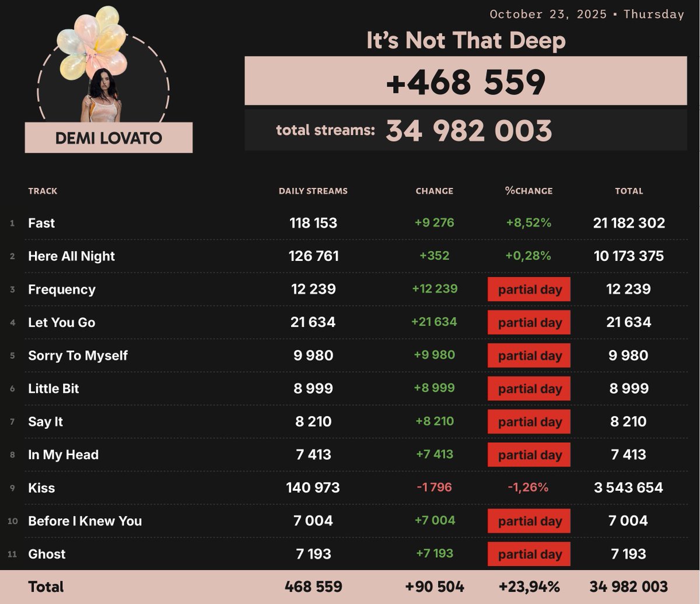Click Here All Night percent change +0,28%
700x604 pixels.
click(529, 256)
